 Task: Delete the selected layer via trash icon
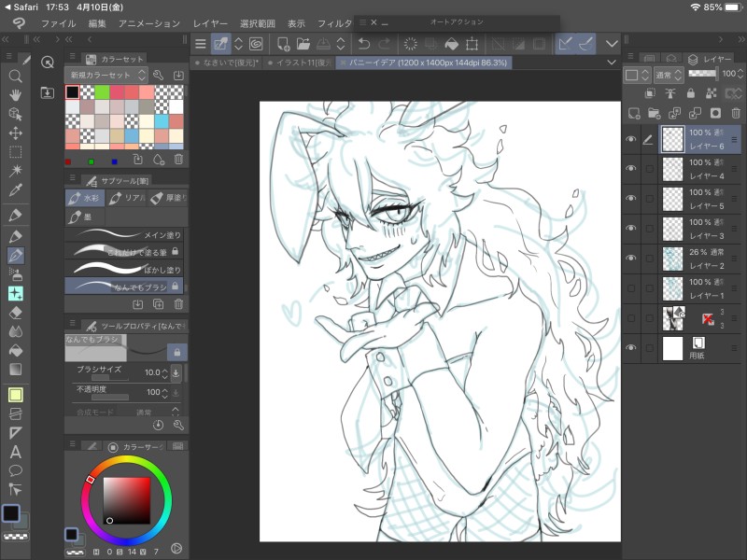pyautogui.click(x=736, y=113)
